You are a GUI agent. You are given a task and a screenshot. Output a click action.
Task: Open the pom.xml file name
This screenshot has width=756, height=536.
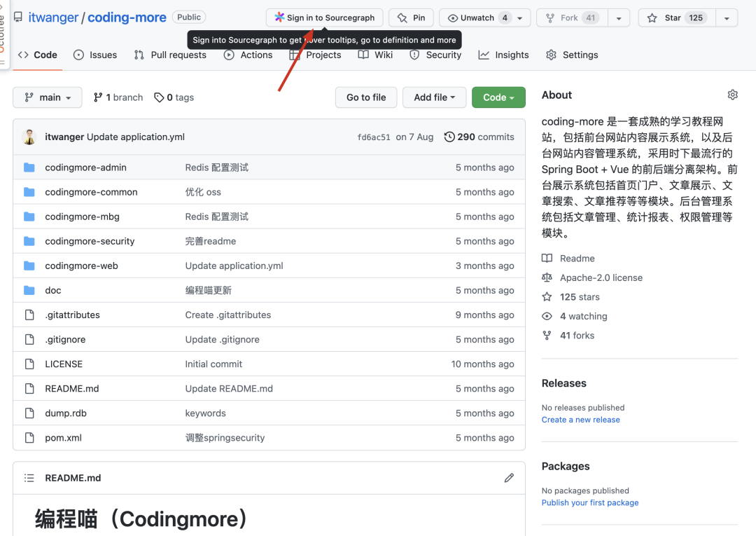tap(63, 438)
